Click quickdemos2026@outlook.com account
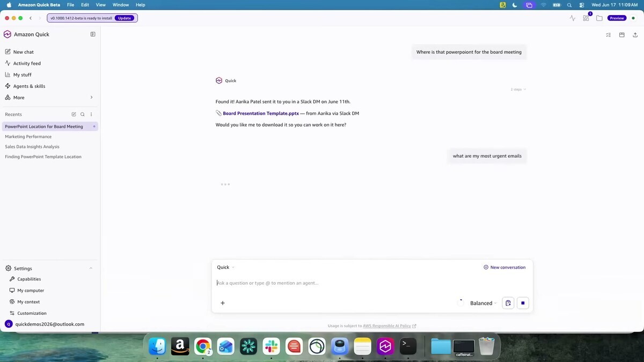644x362 pixels. point(50,324)
